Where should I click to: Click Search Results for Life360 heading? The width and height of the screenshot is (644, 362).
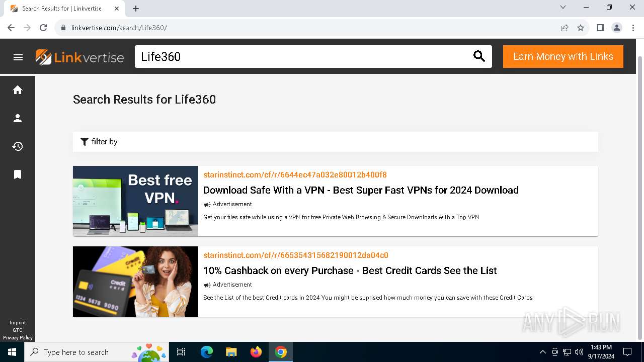tap(144, 100)
